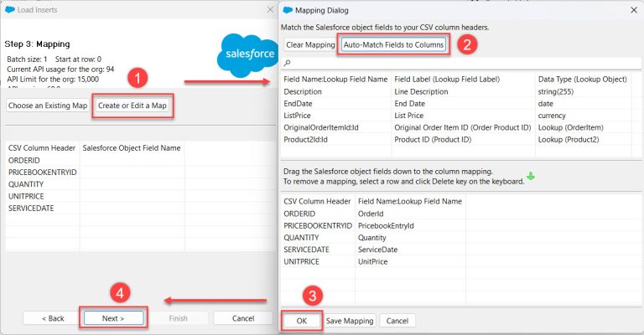Cancel the Mapping Dialog
Screen dimensions: 644x335
pos(397,321)
